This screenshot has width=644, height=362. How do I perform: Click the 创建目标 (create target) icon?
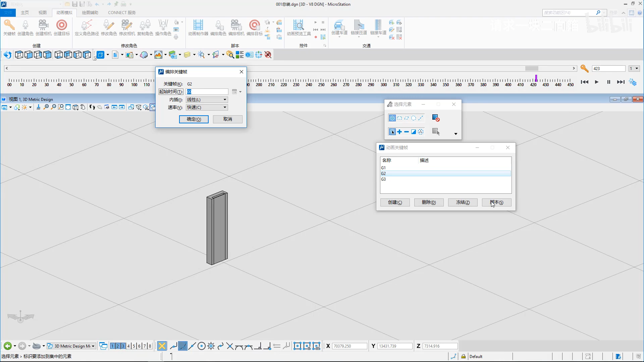coord(61,25)
